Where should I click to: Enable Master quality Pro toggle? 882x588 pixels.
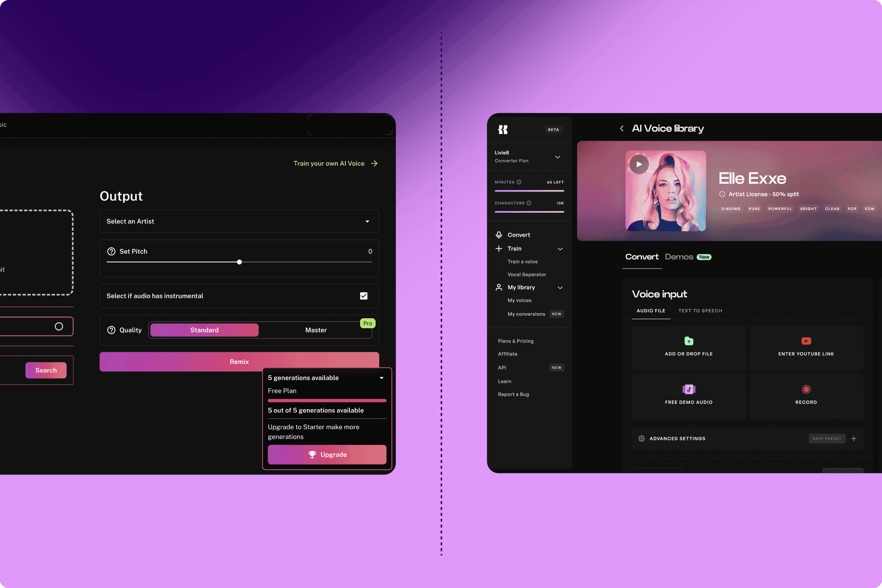(x=315, y=330)
